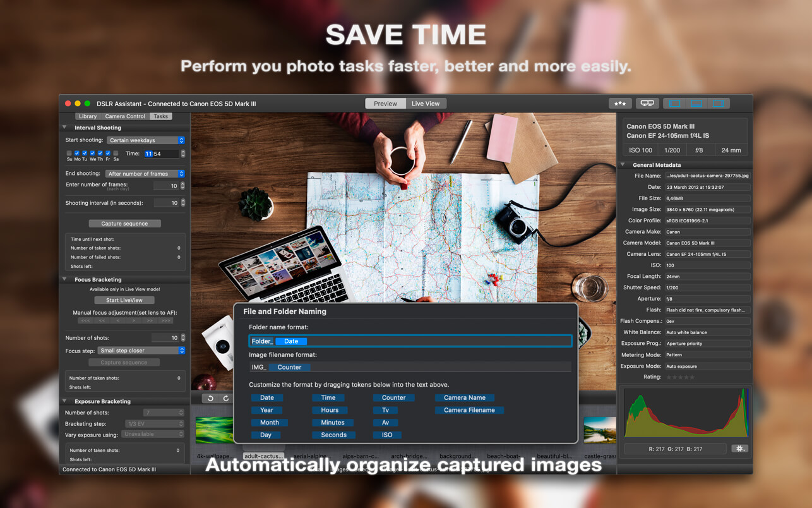Click the three-stars rating icon in the toolbar

(619, 103)
